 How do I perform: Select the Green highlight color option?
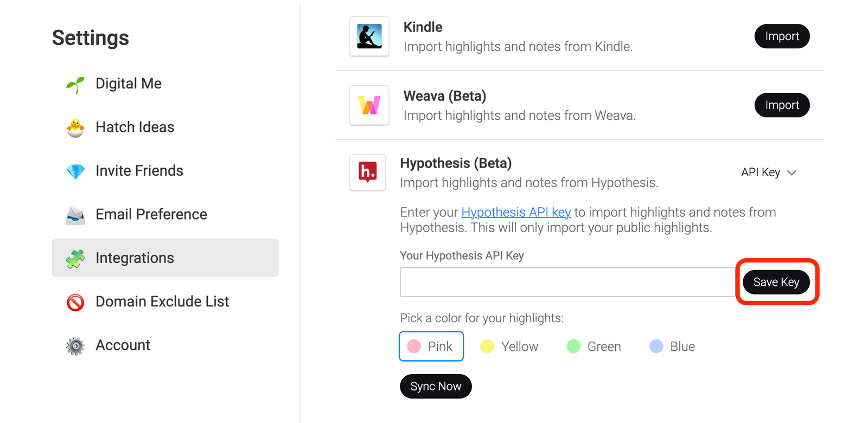tap(593, 346)
